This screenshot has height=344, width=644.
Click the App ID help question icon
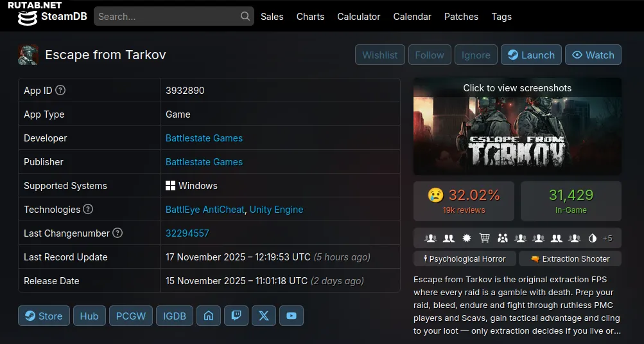[61, 91]
